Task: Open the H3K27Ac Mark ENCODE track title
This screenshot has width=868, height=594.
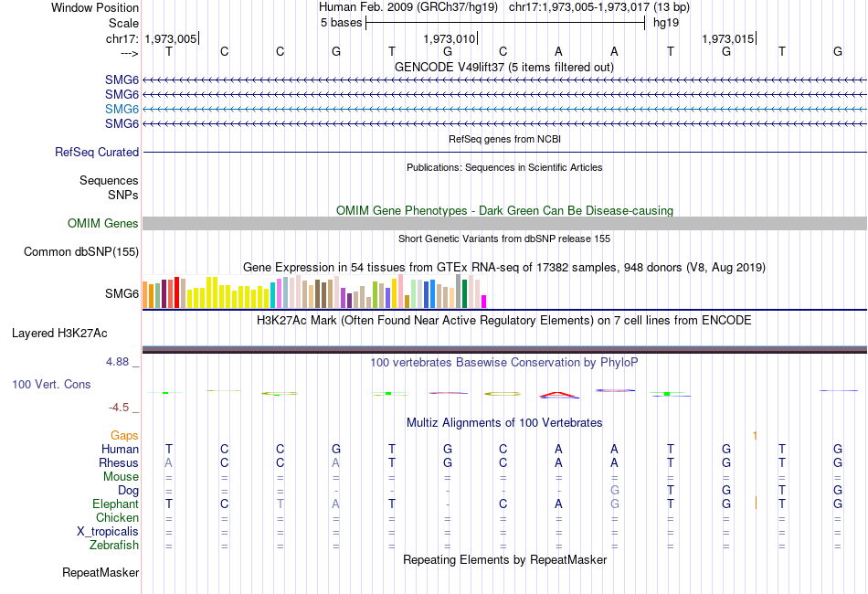Action: (504, 321)
